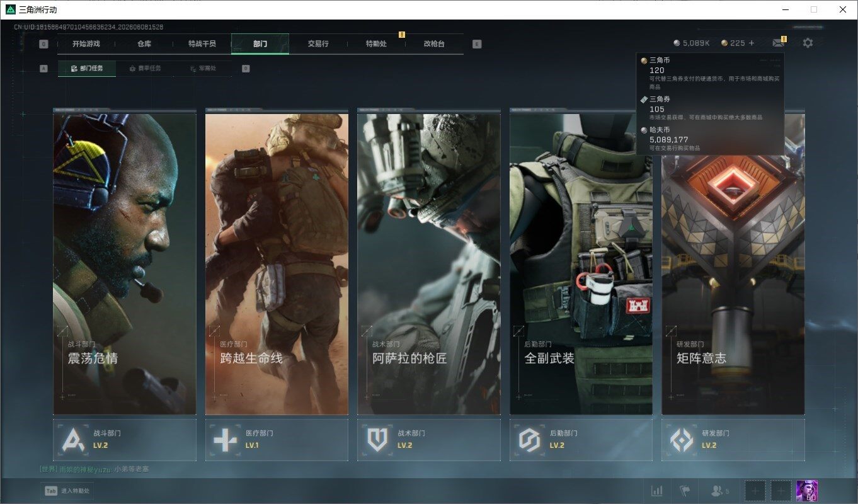This screenshot has height=504, width=858.
Task: Click the 三角券 ticket icon in tooltip
Action: point(644,100)
